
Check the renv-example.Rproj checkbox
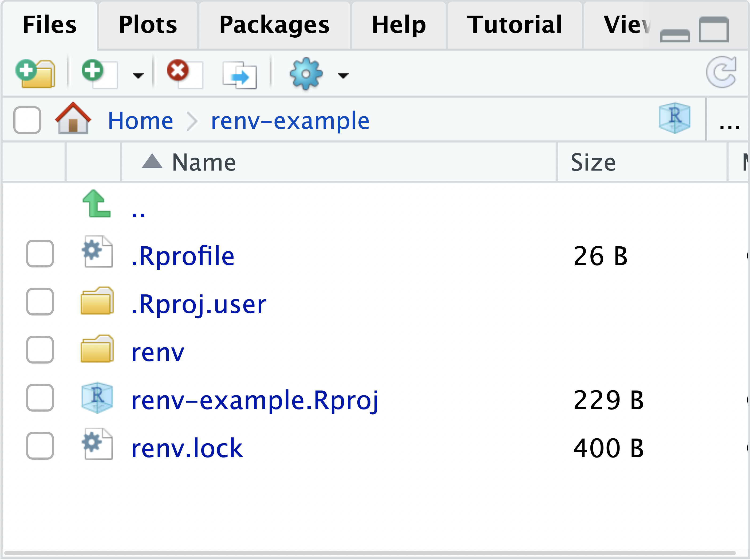[x=40, y=398]
